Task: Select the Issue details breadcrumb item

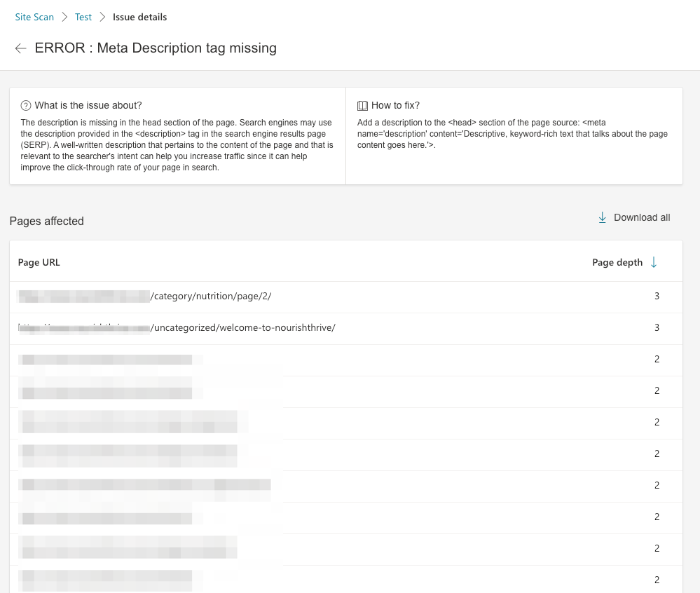Action: [139, 17]
